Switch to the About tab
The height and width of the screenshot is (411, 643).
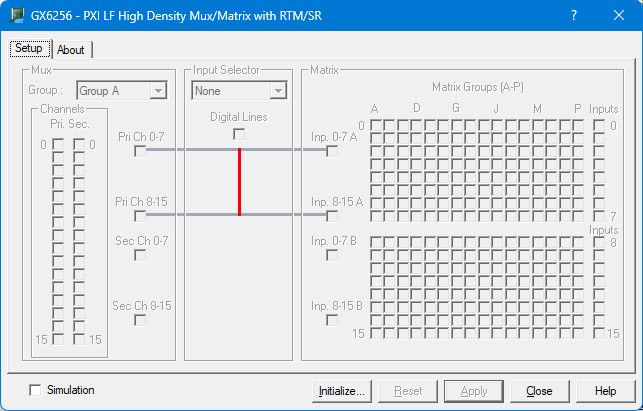71,50
